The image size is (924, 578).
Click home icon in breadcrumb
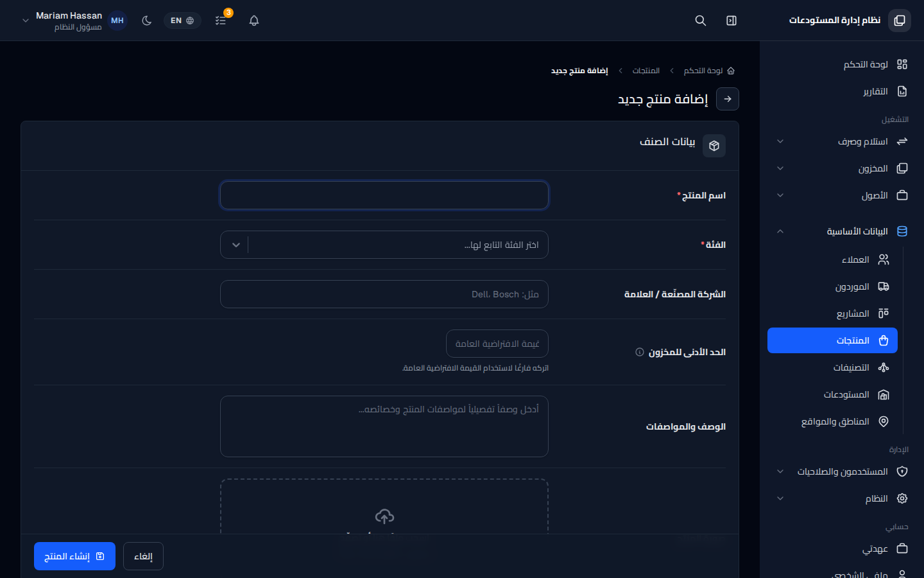coord(731,71)
